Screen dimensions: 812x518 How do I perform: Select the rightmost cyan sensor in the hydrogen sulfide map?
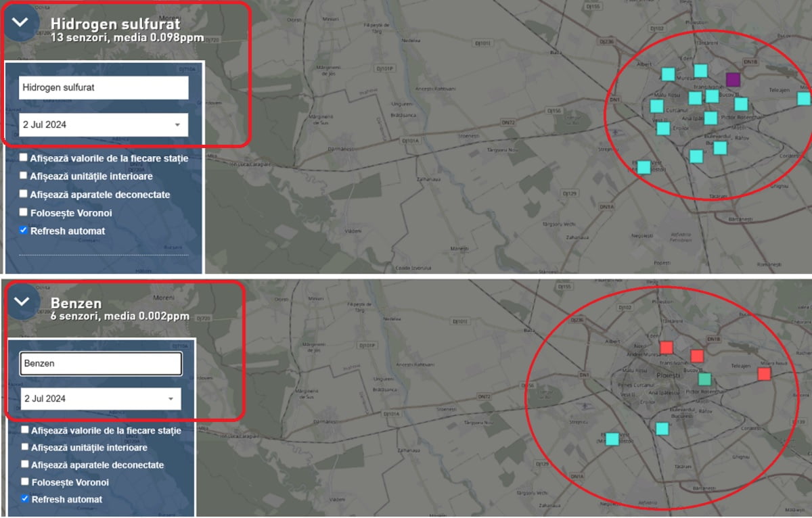803,99
